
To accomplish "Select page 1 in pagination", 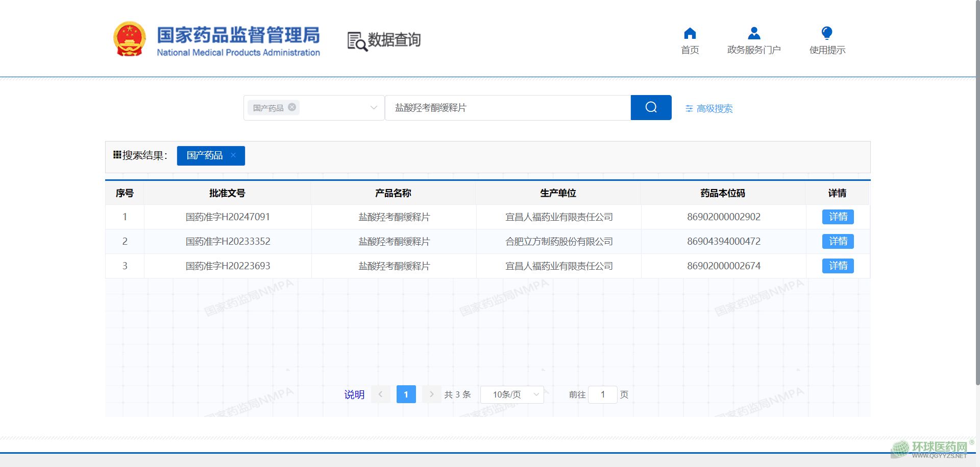I will click(406, 394).
